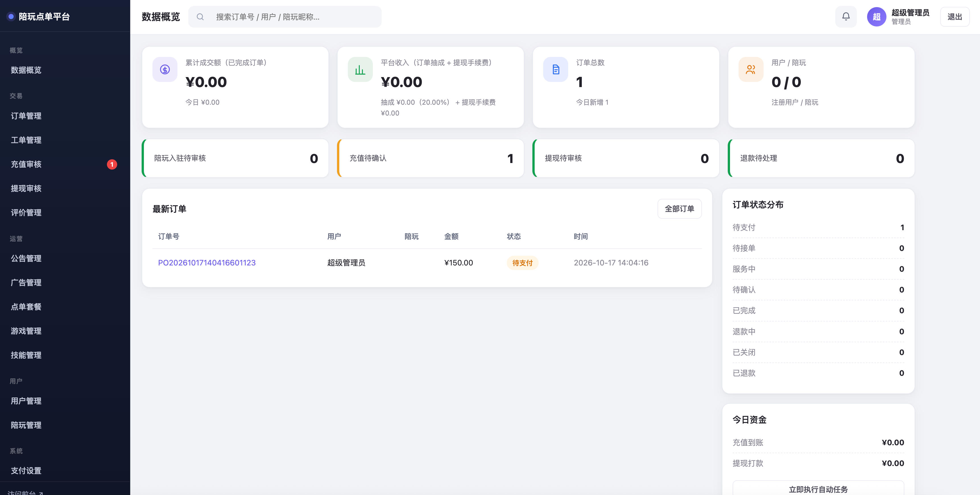Click the 2026-10-17 14:04:16 time cell
980x495 pixels.
[x=611, y=263]
